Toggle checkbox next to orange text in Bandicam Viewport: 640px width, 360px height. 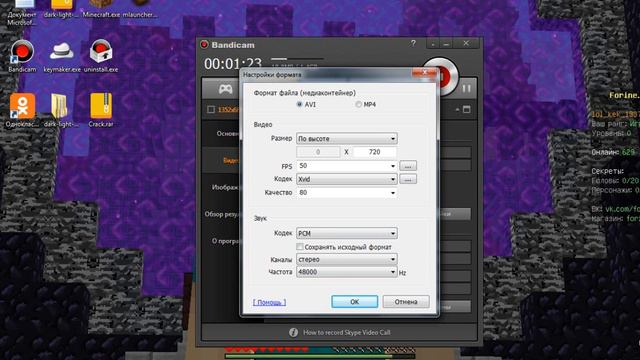[x=211, y=109]
